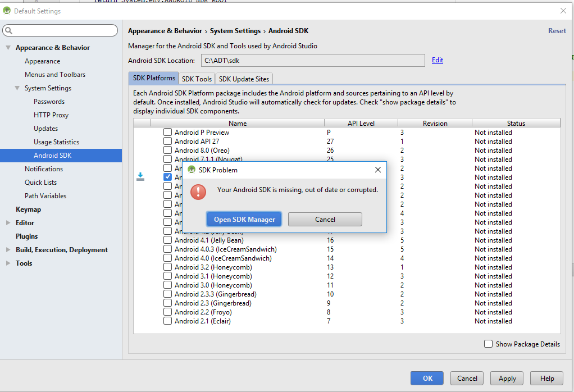Click the Open SDK Manager button
The height and width of the screenshot is (392, 574).
(x=243, y=219)
